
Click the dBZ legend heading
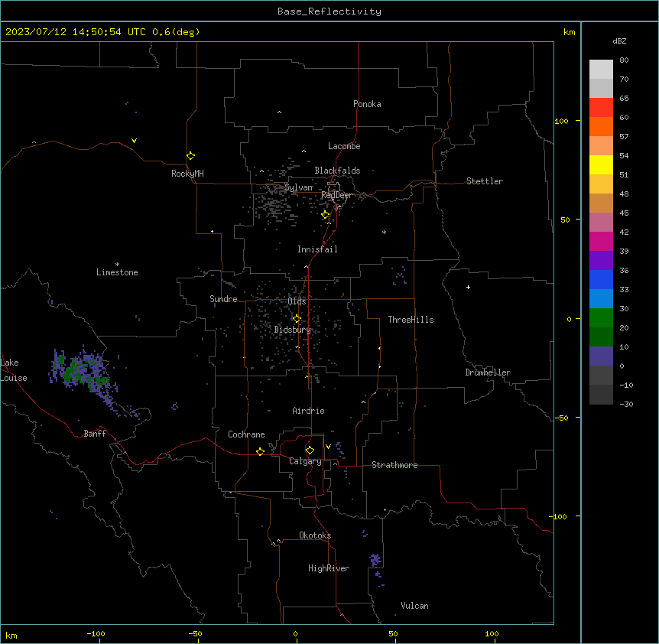click(x=619, y=41)
